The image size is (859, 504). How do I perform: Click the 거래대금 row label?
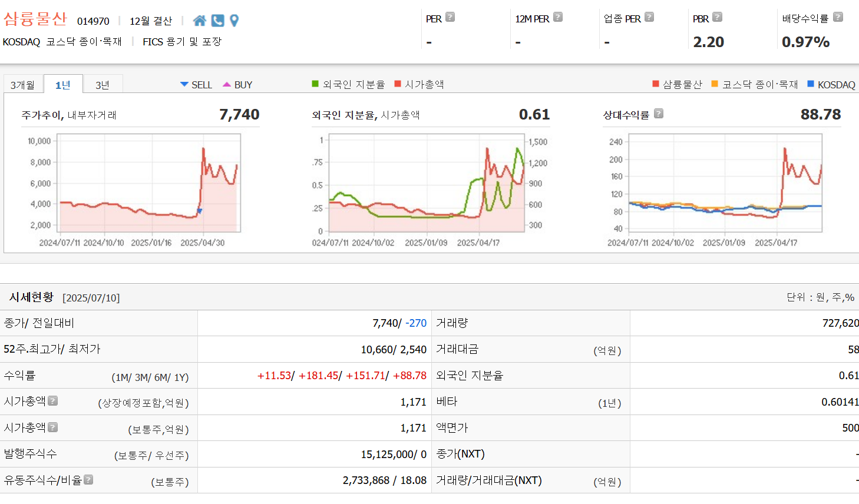[x=457, y=349]
